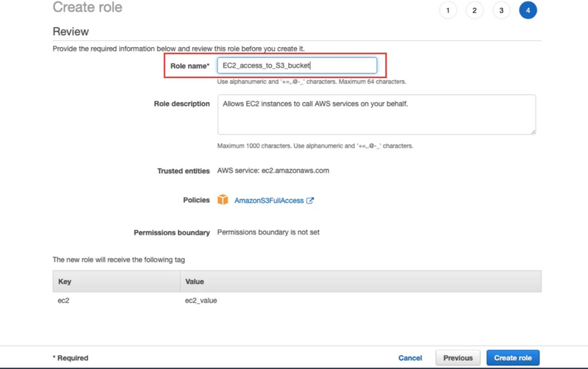Cancel the role creation
Viewport: 588px width, 369px height.
[410, 358]
